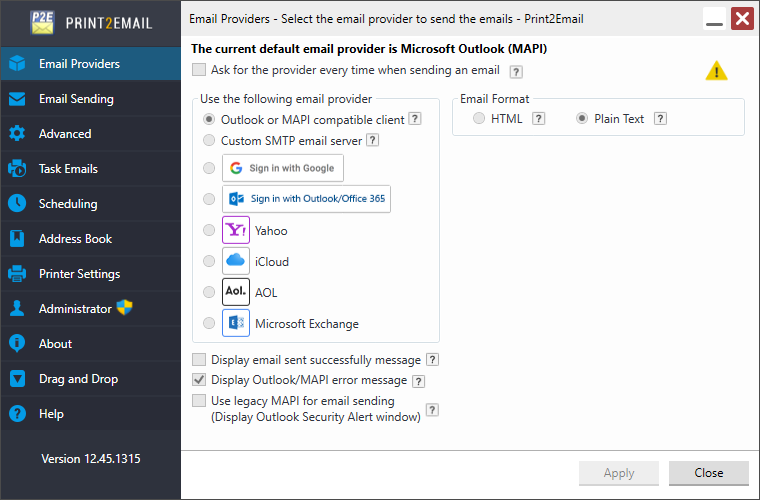Open the Task Emails section
This screenshot has width=760, height=500.
click(x=91, y=169)
